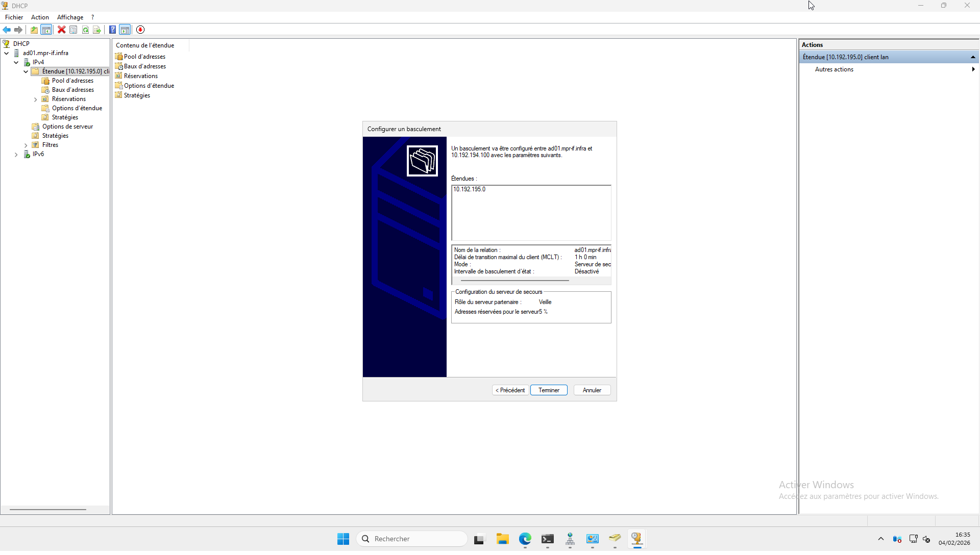Click the green Refresh toolbar icon

(85, 30)
